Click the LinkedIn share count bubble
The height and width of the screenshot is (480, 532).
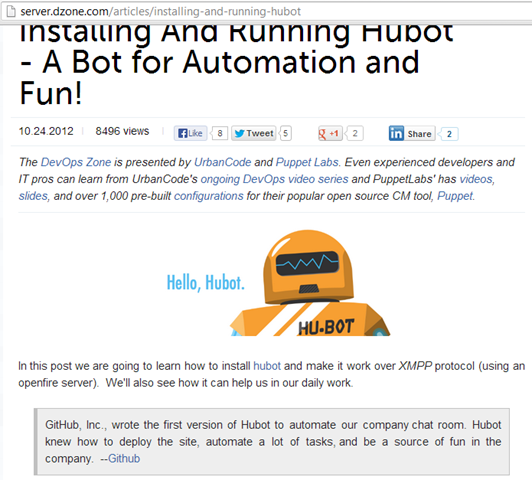tap(449, 134)
